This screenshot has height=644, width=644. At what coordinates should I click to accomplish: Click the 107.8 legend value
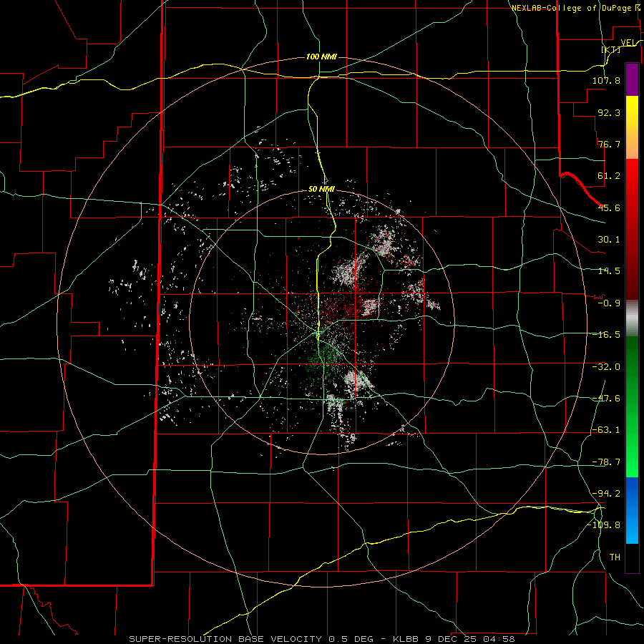[606, 80]
